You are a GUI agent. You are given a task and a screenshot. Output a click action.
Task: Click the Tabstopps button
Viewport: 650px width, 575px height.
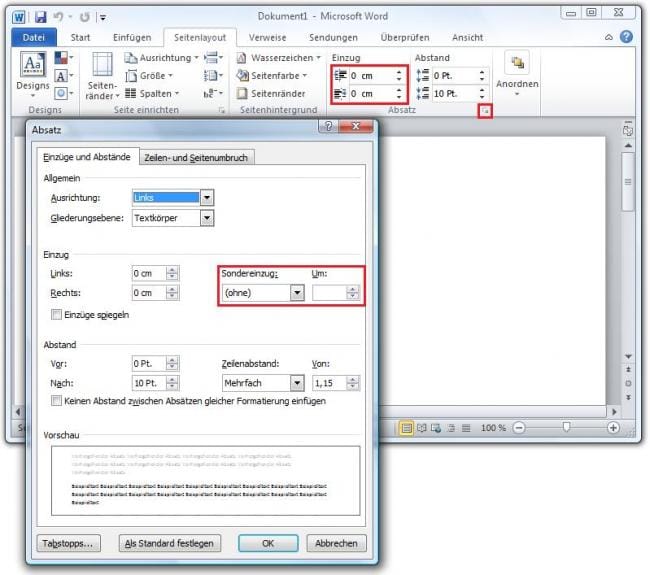click(69, 543)
